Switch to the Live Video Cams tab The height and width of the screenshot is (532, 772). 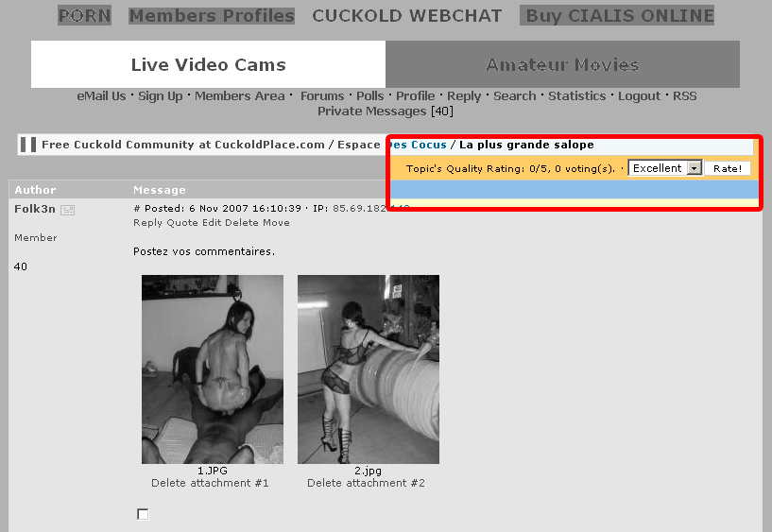tap(208, 64)
